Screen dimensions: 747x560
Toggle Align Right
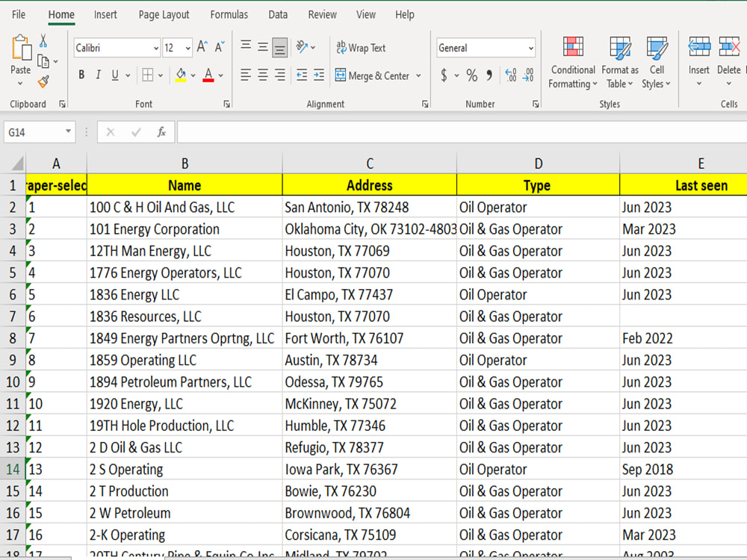[x=280, y=75]
